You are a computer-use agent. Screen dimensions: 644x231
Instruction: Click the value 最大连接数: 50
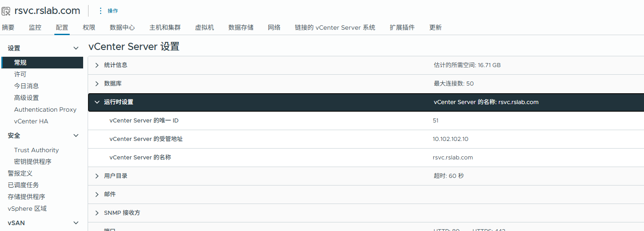click(x=453, y=84)
